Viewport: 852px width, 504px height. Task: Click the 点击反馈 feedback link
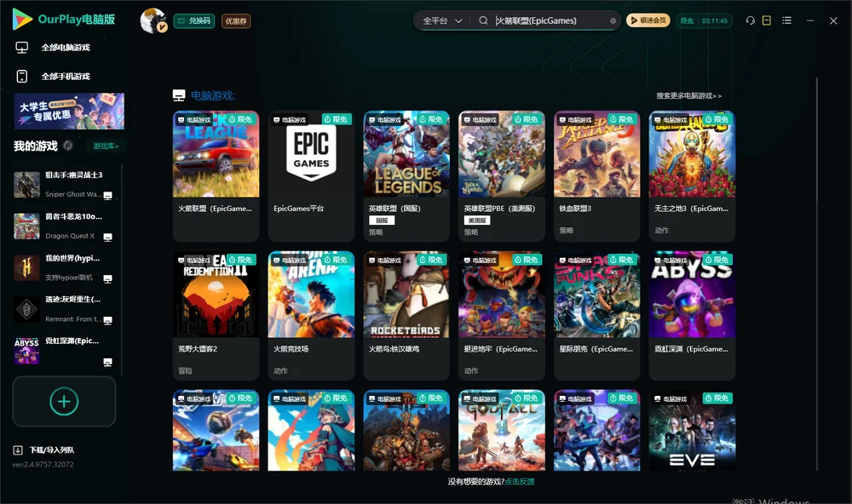click(x=520, y=481)
